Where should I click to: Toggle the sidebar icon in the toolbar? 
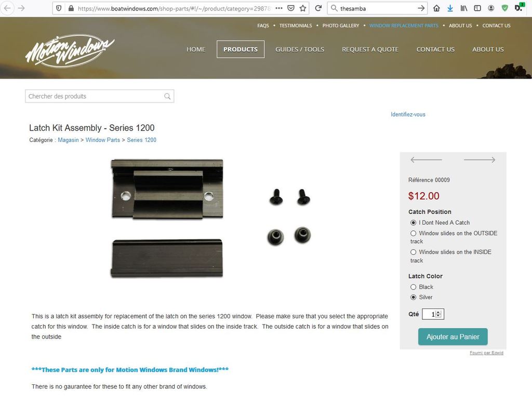click(477, 8)
